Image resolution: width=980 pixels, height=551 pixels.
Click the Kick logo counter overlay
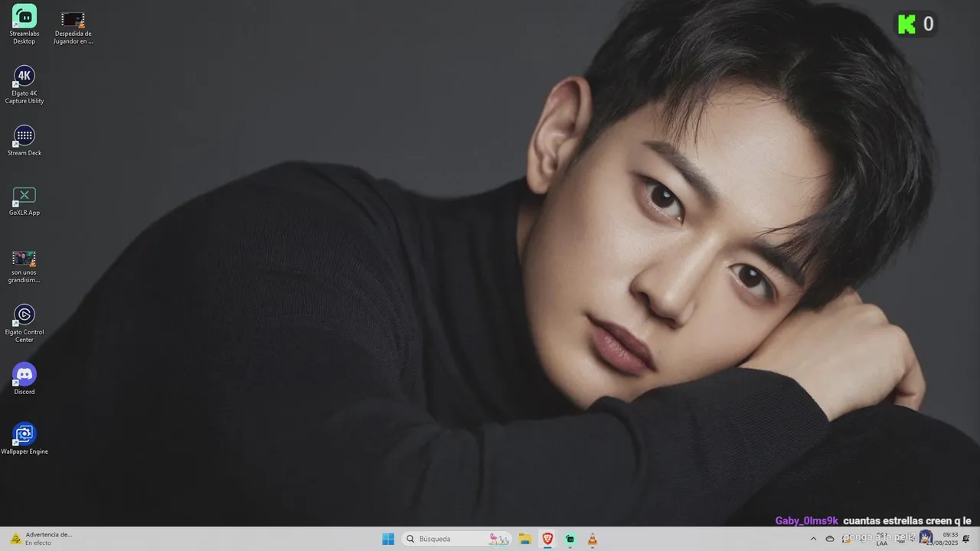[x=916, y=24]
